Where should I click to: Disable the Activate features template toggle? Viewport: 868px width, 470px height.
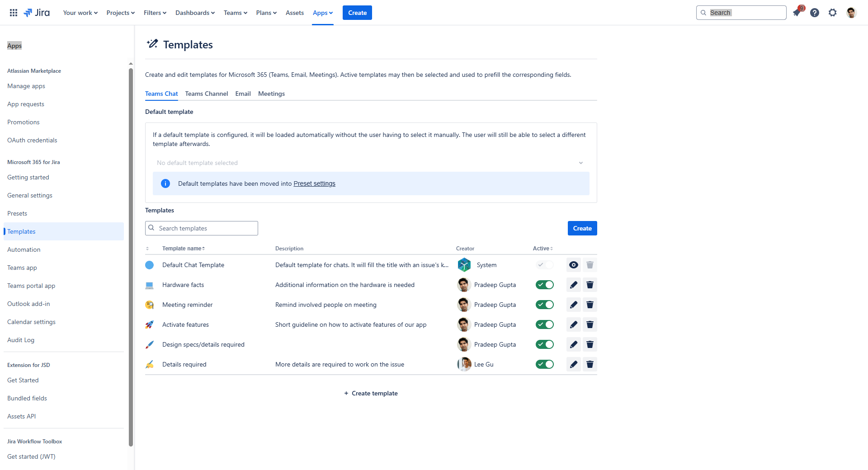coord(545,324)
